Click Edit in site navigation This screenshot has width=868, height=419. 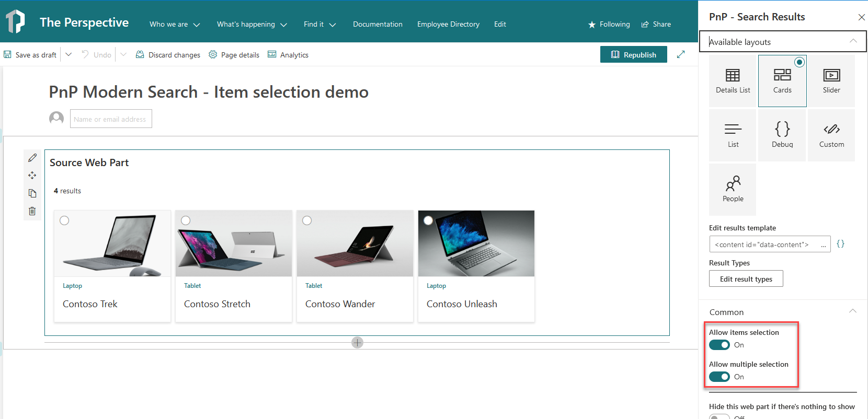point(500,25)
